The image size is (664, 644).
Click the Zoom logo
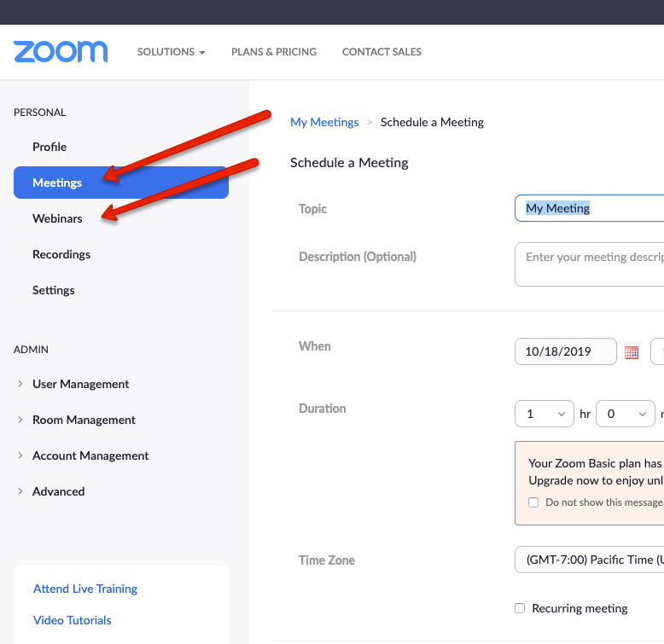[x=61, y=52]
